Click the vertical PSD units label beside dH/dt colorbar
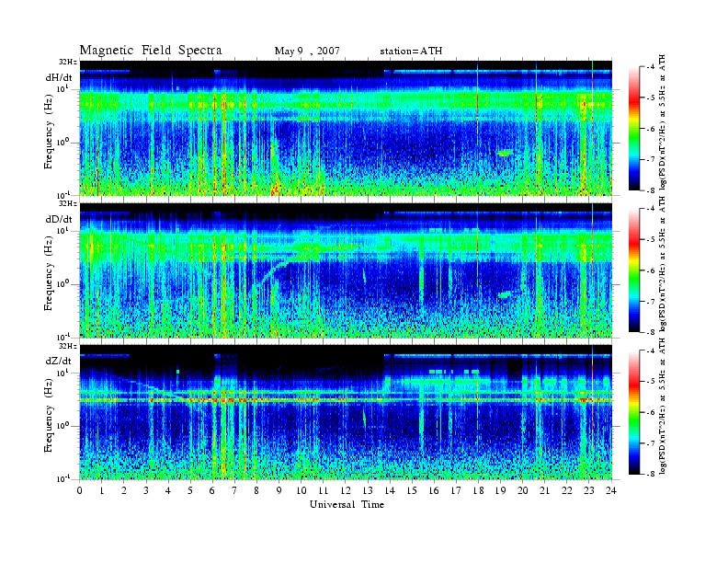This screenshot has width=728, height=563. pos(663,122)
